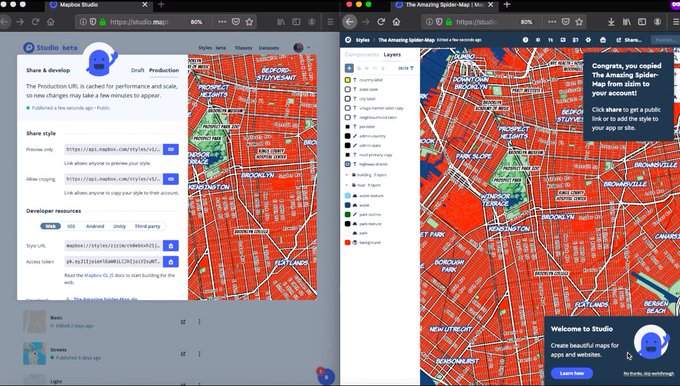Open the Streets style external link icon
Screen dimensions: 680x386
coord(183,354)
